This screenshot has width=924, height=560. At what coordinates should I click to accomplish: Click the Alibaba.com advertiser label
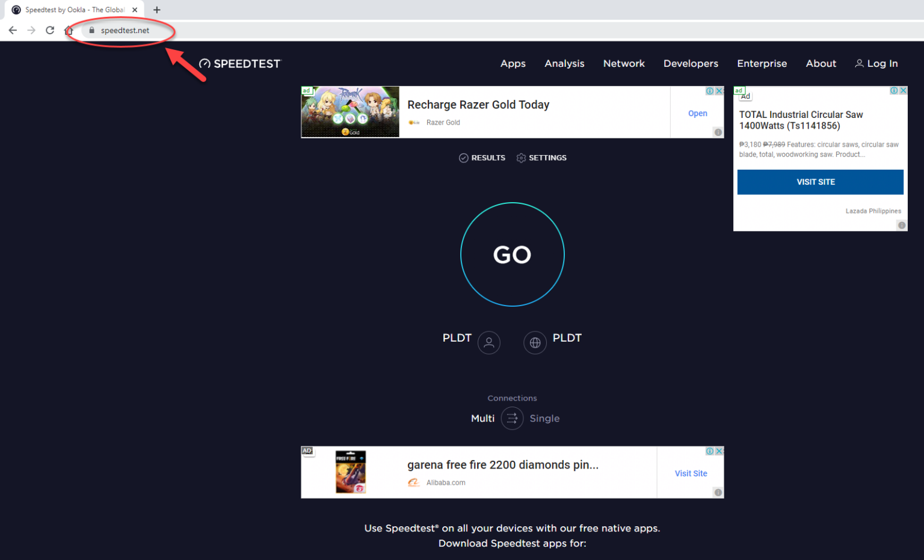tap(446, 482)
